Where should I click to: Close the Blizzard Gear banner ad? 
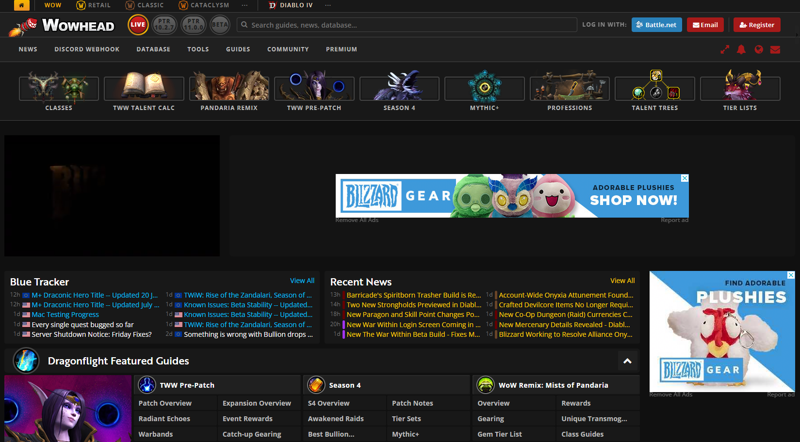(x=685, y=178)
